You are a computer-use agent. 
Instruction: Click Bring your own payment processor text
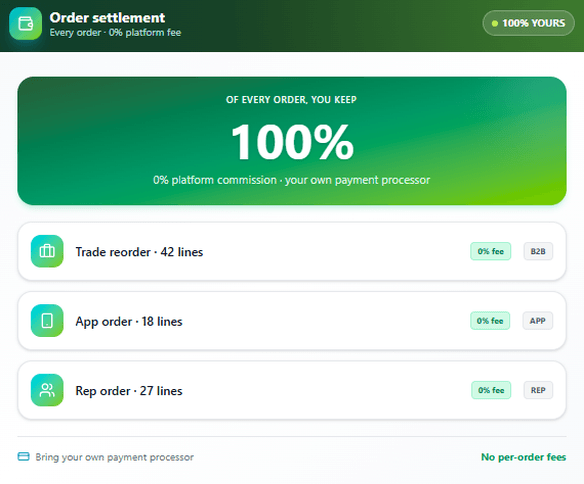click(x=114, y=457)
